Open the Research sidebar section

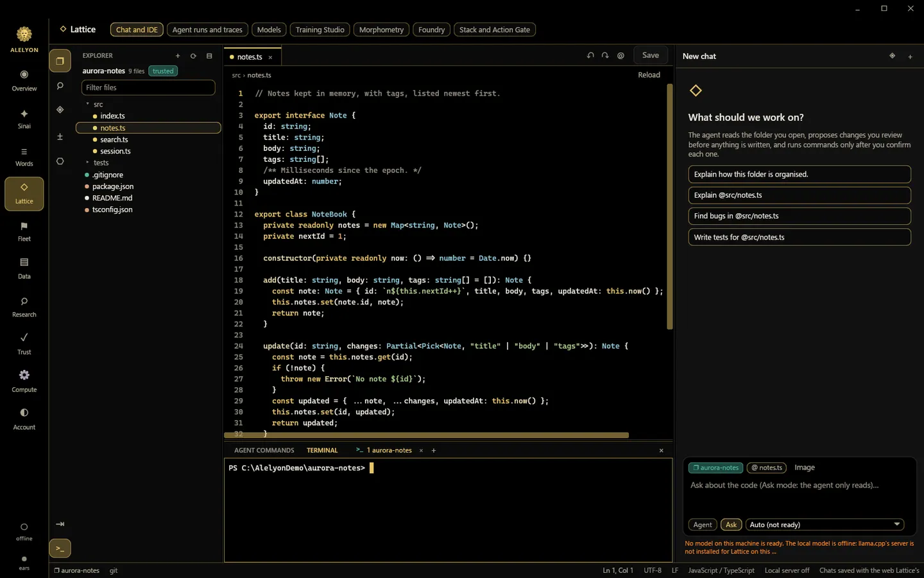pos(24,307)
